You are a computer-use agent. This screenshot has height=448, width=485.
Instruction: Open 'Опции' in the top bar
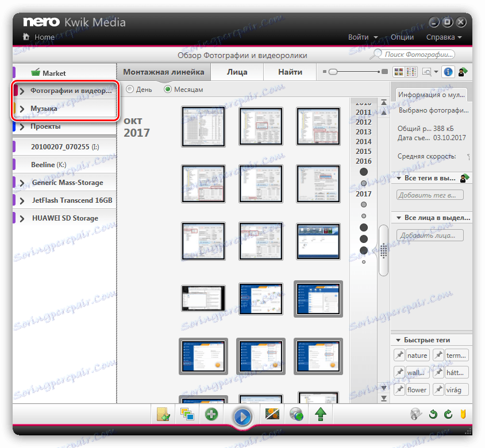[402, 37]
